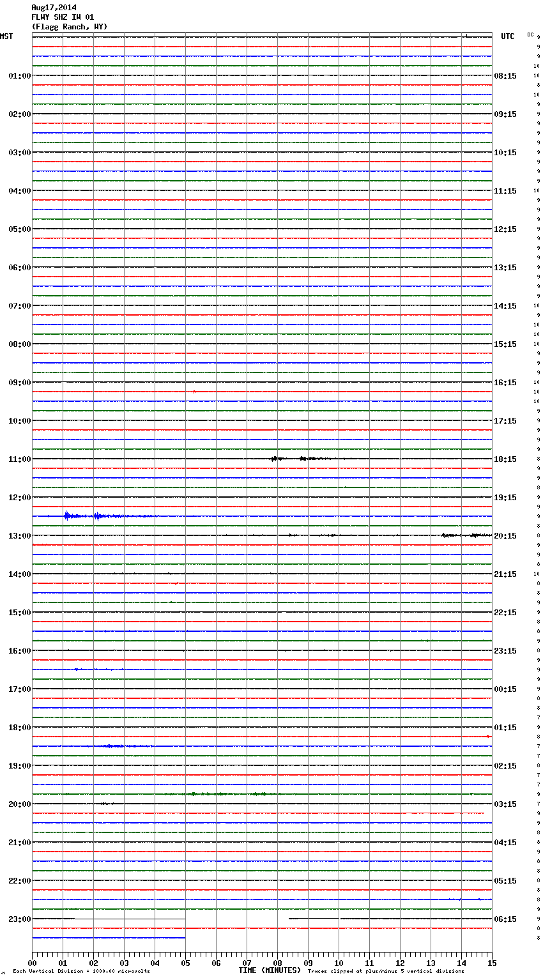
Task: Select the 18:00 MST time label
Action: click(x=20, y=728)
